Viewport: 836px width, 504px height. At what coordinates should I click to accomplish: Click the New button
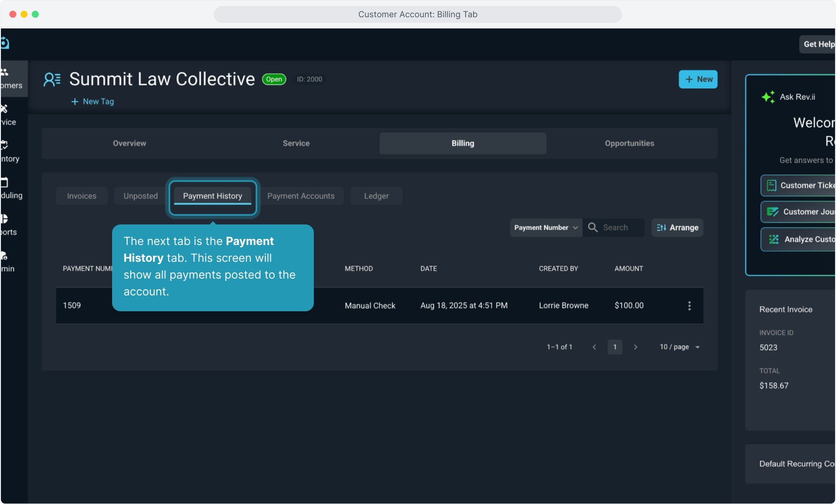[698, 79]
